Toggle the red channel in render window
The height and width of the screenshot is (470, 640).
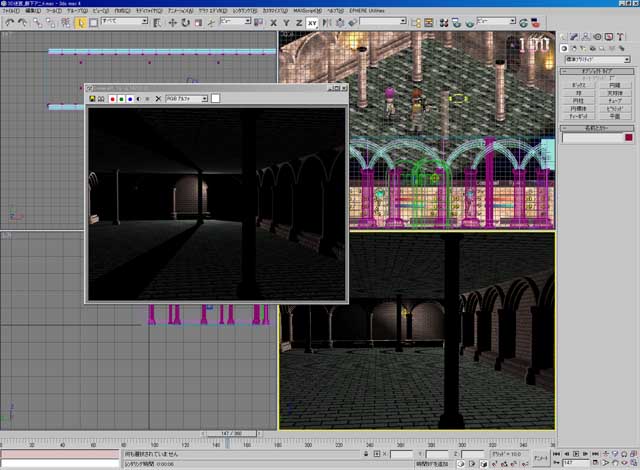pos(113,99)
